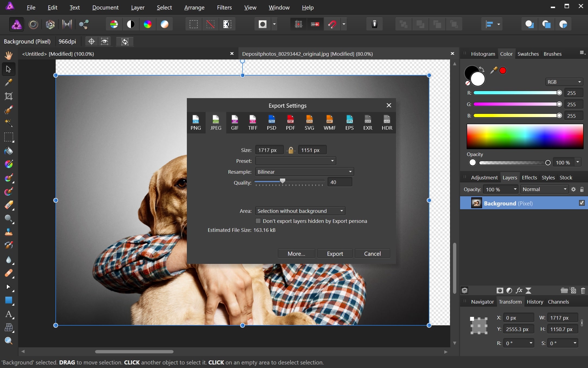
Task: Click the Background layer thumbnail
Action: (x=476, y=204)
